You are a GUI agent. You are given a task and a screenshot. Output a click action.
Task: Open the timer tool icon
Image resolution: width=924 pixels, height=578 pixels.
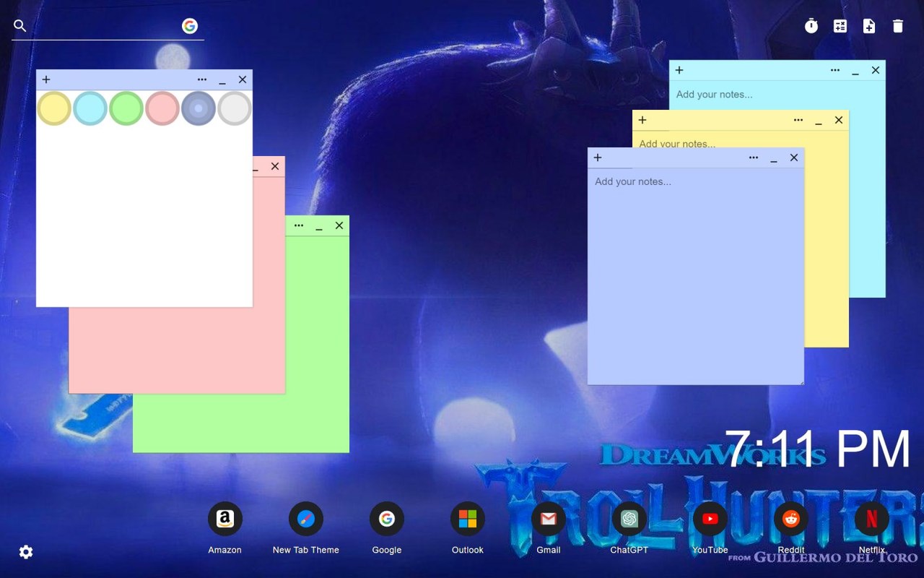[811, 26]
